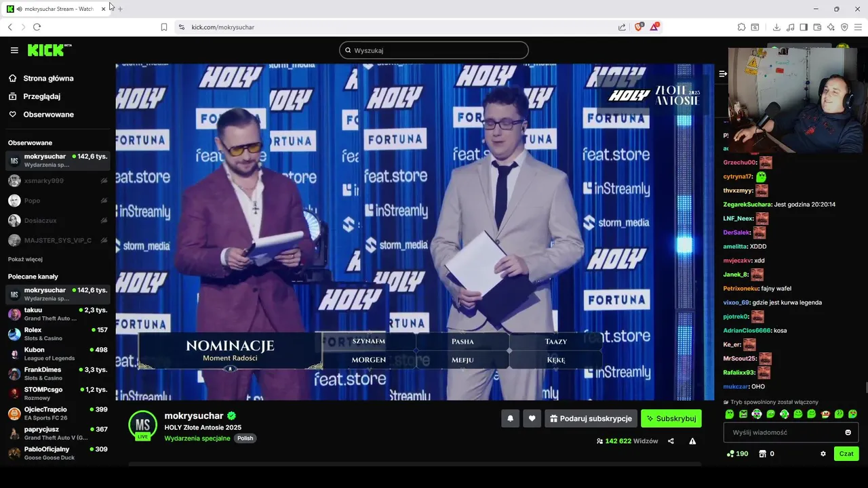
Task: Click the KICK logo
Action: 49,50
